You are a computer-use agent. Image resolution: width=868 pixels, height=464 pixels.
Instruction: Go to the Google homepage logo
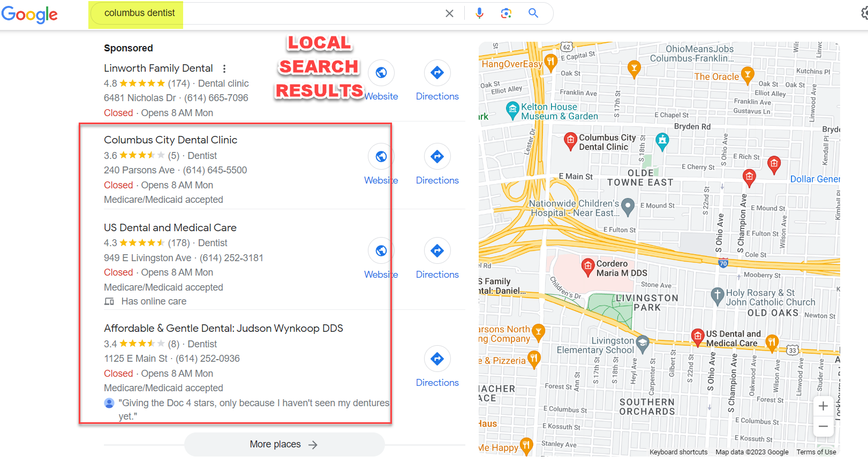click(x=29, y=14)
